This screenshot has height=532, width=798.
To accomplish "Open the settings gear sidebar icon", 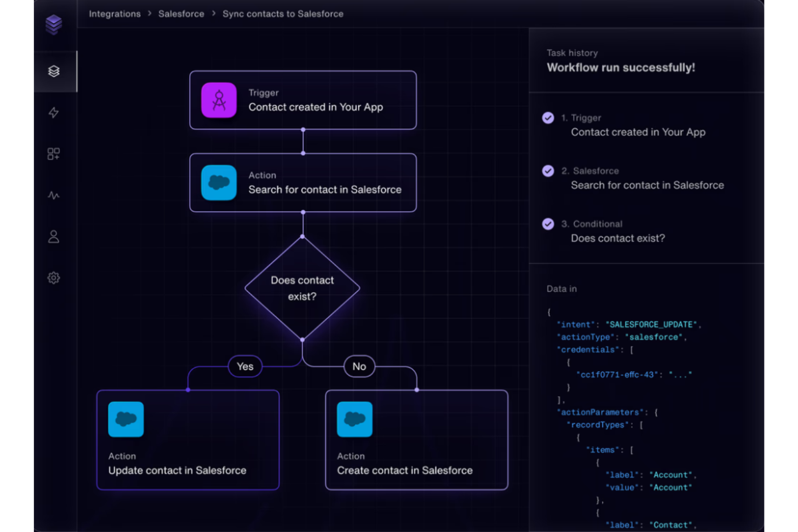I will 53,278.
